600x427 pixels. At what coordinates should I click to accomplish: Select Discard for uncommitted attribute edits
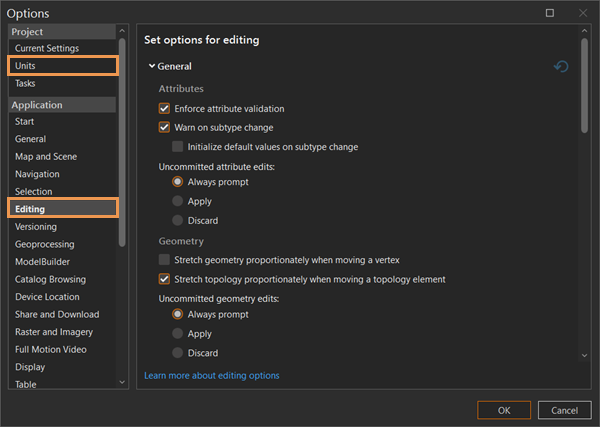tap(178, 220)
